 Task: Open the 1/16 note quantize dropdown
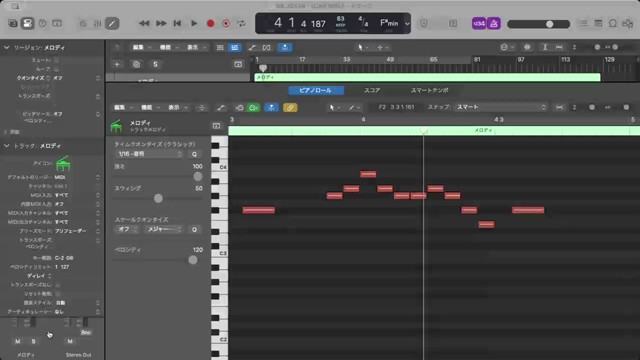(x=149, y=154)
